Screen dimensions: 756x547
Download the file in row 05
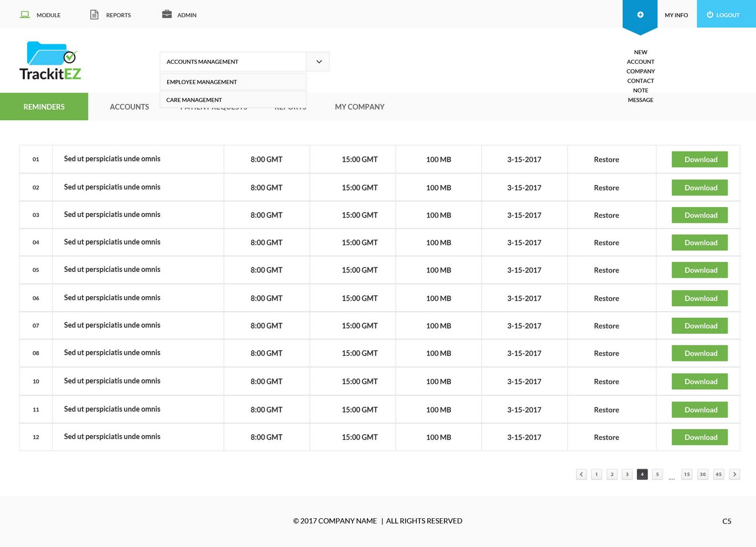(x=700, y=270)
